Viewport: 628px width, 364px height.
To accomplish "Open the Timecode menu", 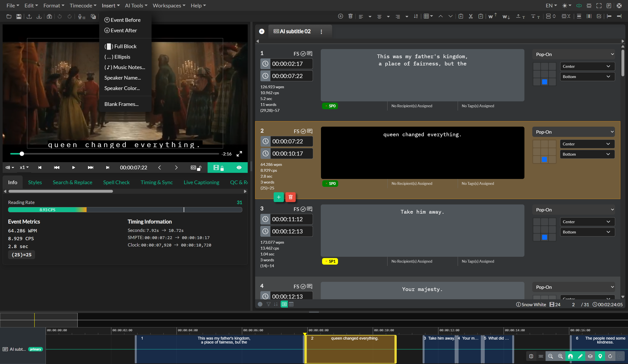I will click(x=83, y=5).
